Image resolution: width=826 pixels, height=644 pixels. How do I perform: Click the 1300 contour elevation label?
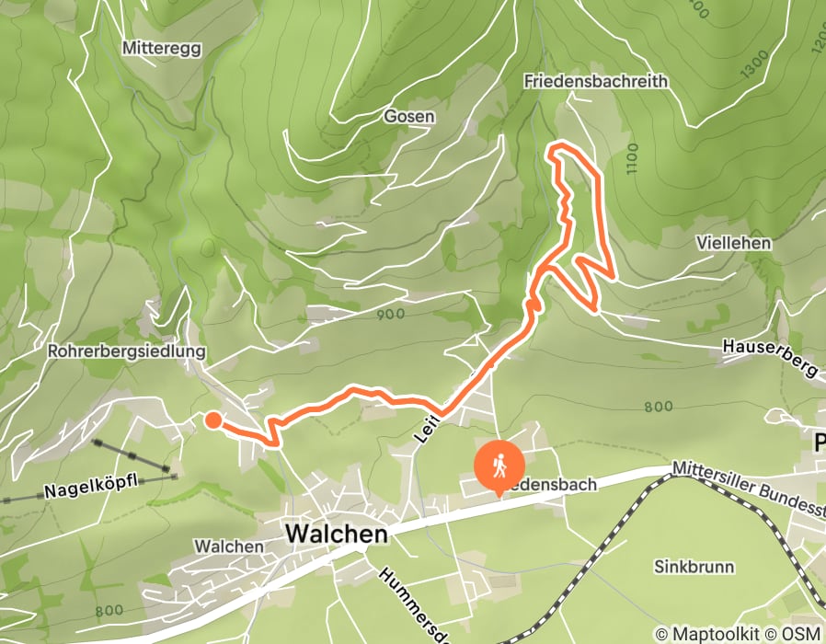click(x=756, y=63)
